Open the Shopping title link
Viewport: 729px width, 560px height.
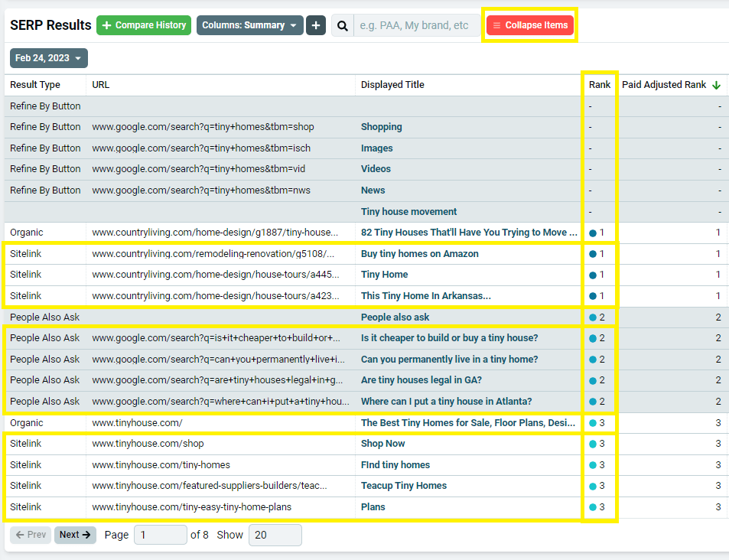click(x=381, y=127)
